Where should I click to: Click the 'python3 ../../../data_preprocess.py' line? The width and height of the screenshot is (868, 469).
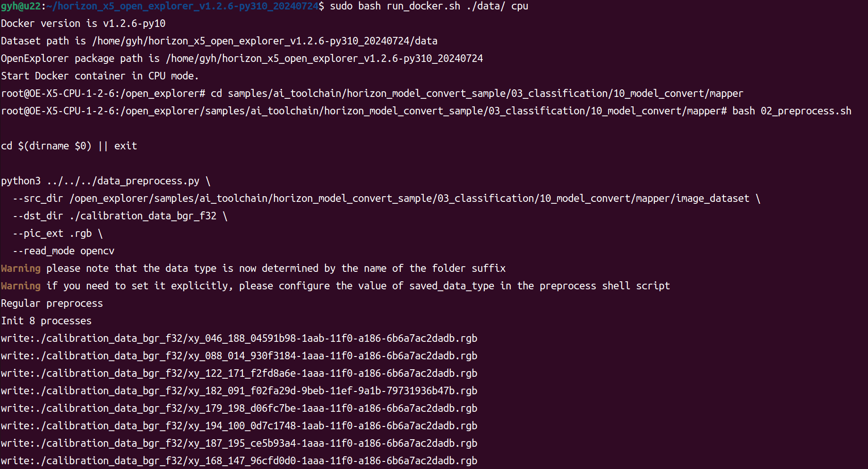(105, 181)
